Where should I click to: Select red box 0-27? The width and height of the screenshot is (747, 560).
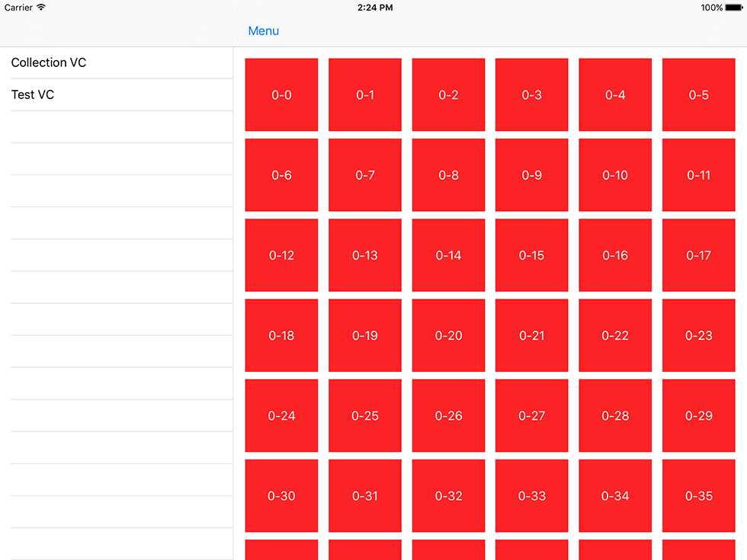pos(532,416)
